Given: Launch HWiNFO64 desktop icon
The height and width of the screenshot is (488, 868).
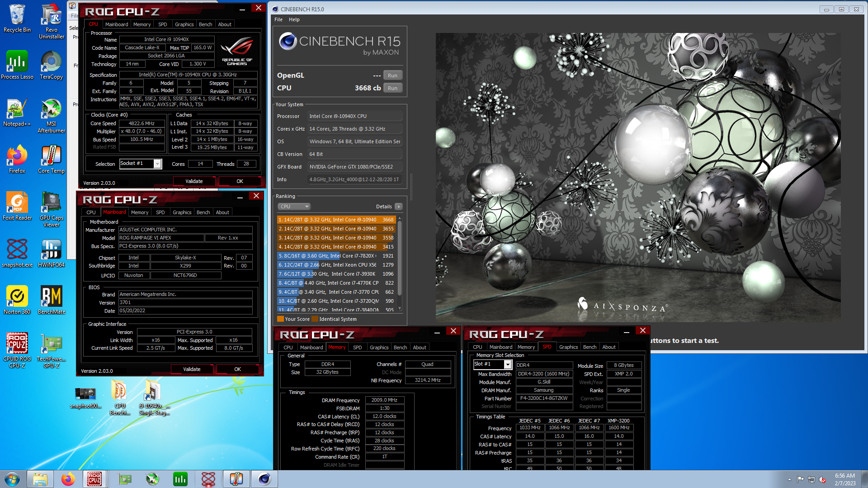Looking at the screenshot, I should (52, 253).
